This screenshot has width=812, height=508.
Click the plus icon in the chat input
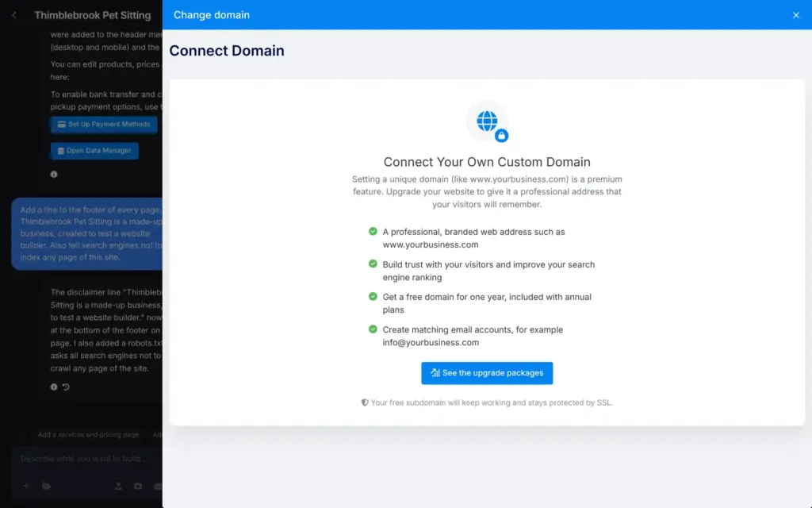[26, 486]
